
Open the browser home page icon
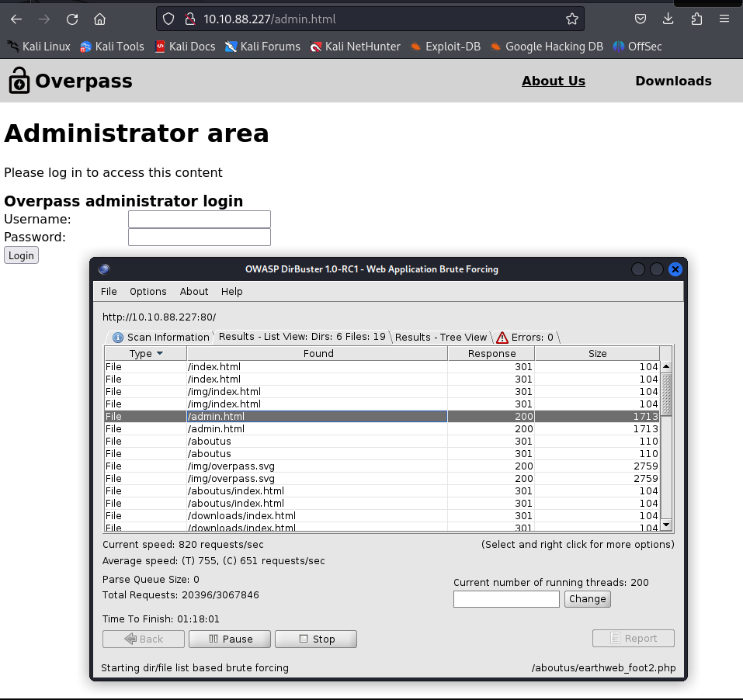pyautogui.click(x=99, y=19)
